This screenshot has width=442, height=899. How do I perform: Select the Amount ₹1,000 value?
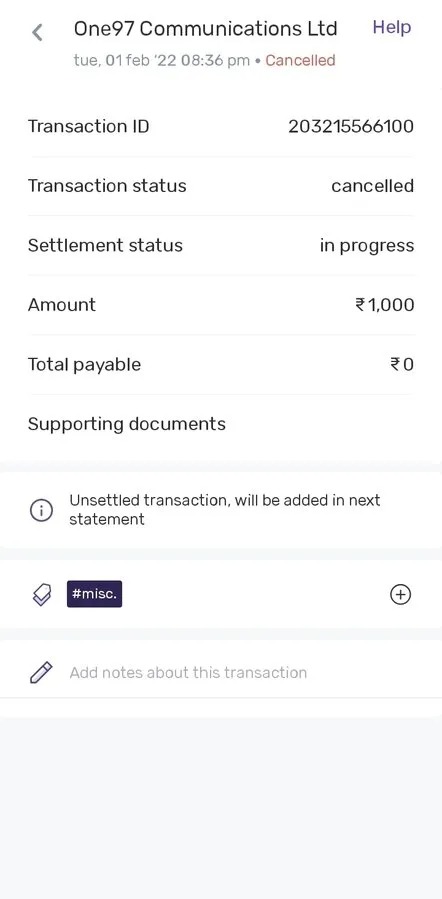click(385, 305)
